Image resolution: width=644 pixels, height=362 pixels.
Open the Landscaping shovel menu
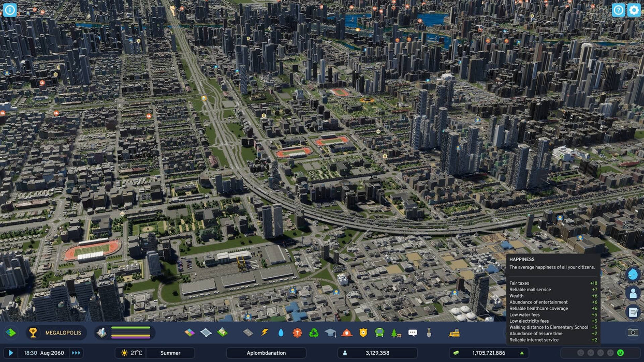[x=429, y=333]
